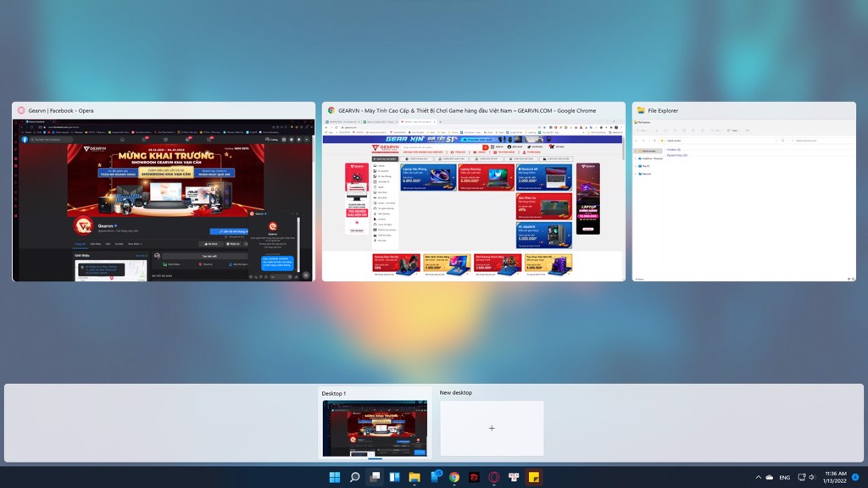Add a New desktop with plus
Viewport: 868px width, 488px height.
(492, 428)
